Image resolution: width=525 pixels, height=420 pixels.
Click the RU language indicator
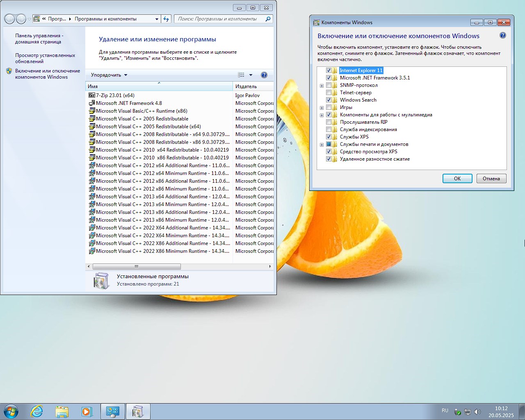coord(445,411)
